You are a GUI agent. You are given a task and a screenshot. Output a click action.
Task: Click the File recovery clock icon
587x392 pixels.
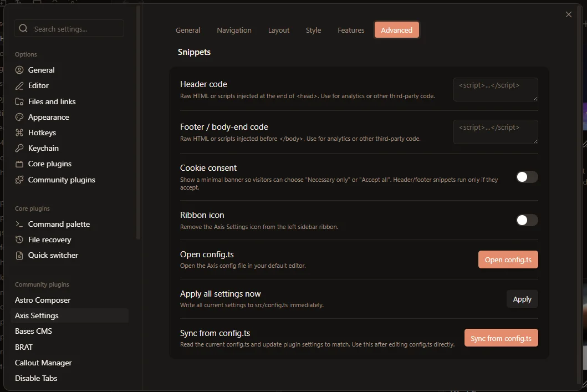pos(19,240)
